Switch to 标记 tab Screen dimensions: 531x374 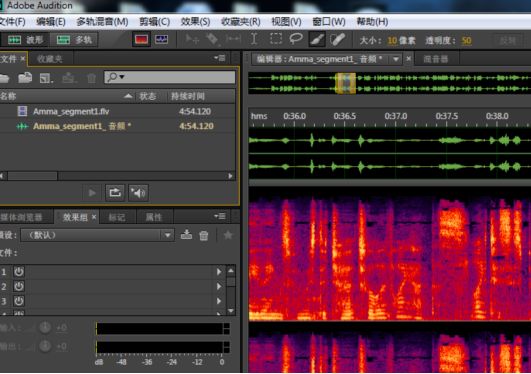117,217
